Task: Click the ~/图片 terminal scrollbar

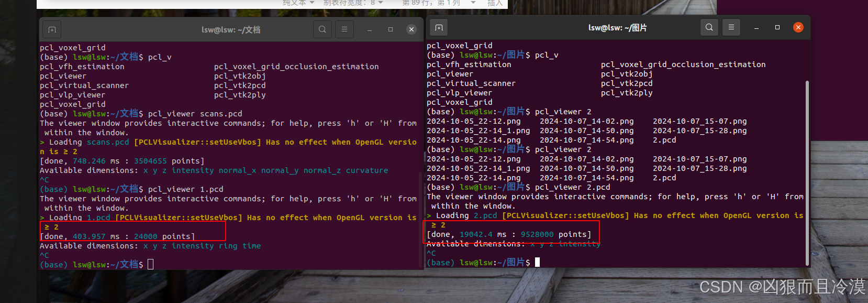Action: tap(807, 173)
